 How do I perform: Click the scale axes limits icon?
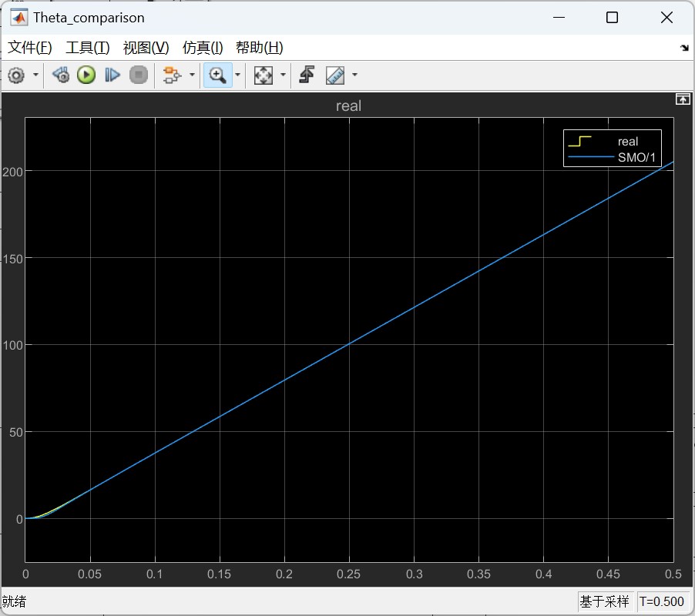pos(264,75)
